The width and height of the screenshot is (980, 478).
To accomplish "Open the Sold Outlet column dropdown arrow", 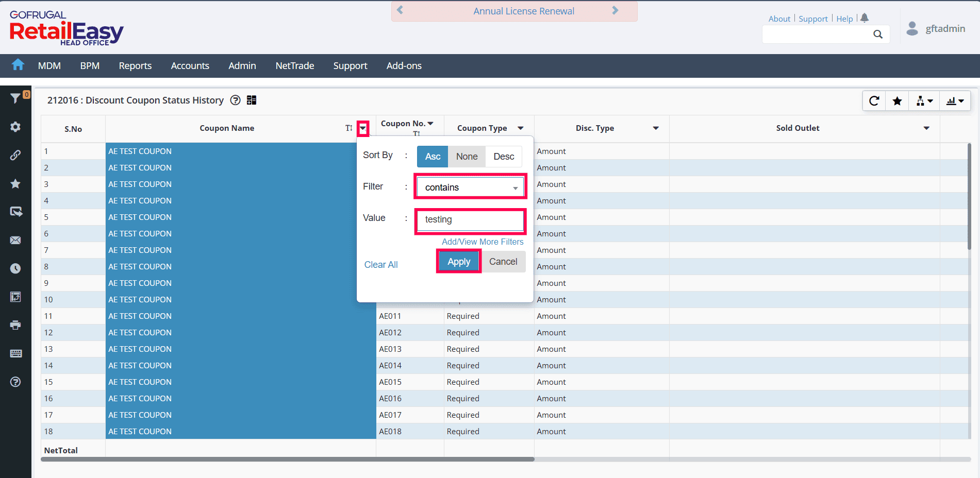I will click(x=926, y=128).
